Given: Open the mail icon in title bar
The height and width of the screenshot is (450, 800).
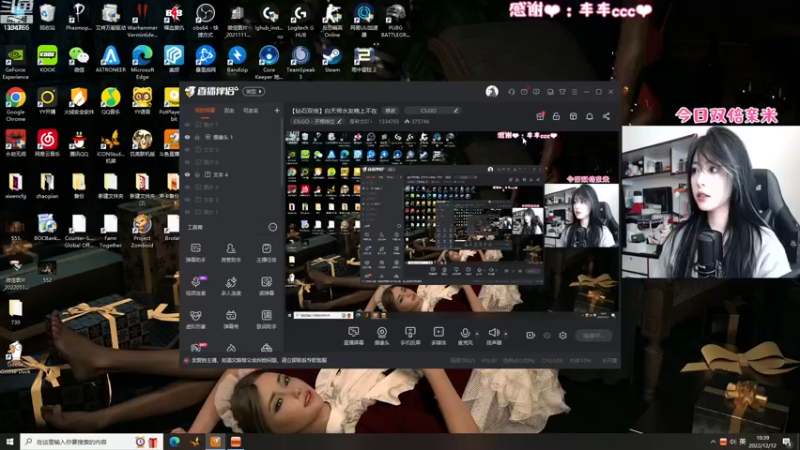Looking at the screenshot, I should pyautogui.click(x=524, y=92).
